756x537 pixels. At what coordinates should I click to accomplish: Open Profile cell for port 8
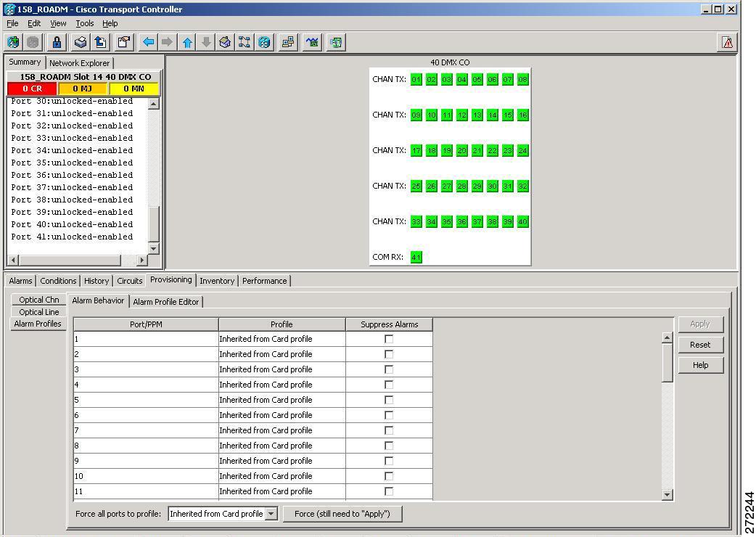(282, 446)
